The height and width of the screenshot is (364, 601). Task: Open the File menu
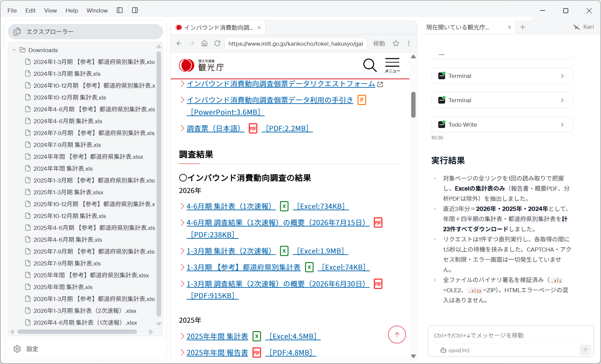[x=12, y=10]
